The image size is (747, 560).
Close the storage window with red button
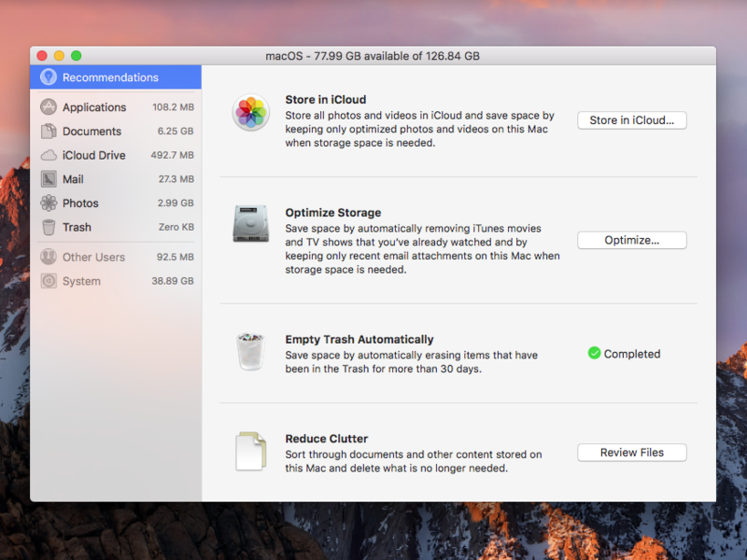[42, 56]
